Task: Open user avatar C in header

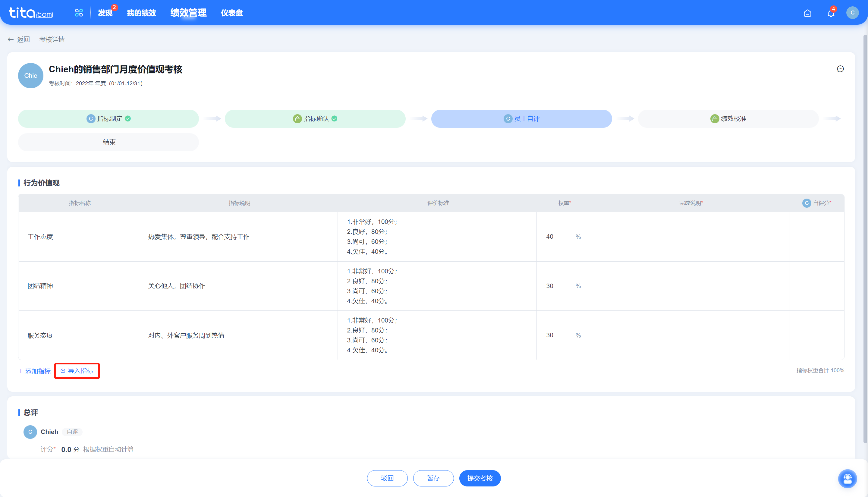Action: pos(852,13)
